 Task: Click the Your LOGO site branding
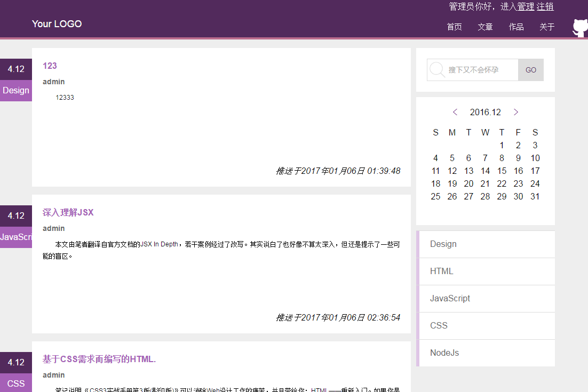pos(57,24)
